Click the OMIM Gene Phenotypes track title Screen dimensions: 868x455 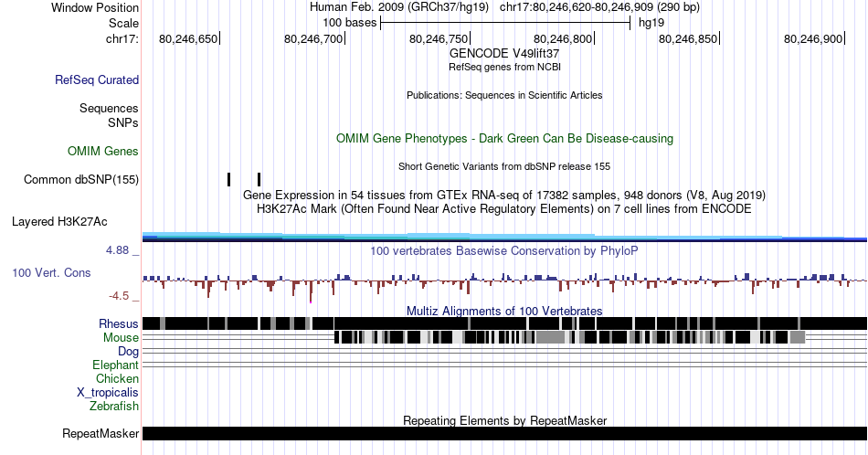(504, 138)
